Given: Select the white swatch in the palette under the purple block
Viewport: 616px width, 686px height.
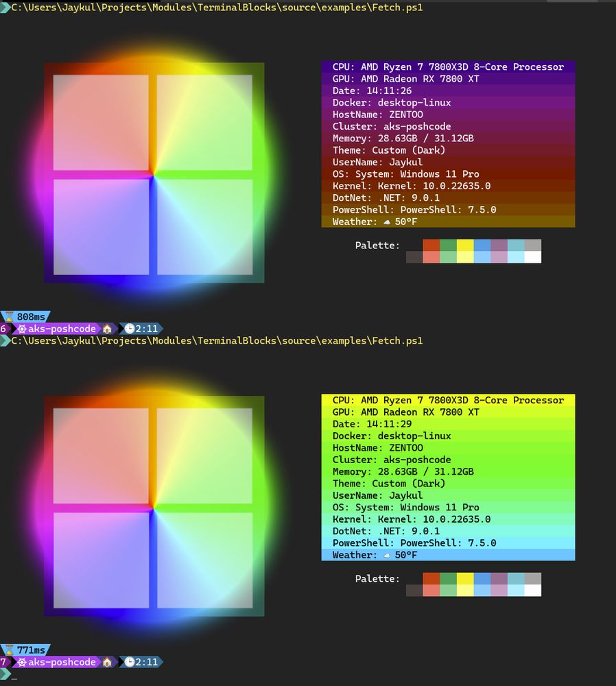Looking at the screenshot, I should tap(532, 257).
